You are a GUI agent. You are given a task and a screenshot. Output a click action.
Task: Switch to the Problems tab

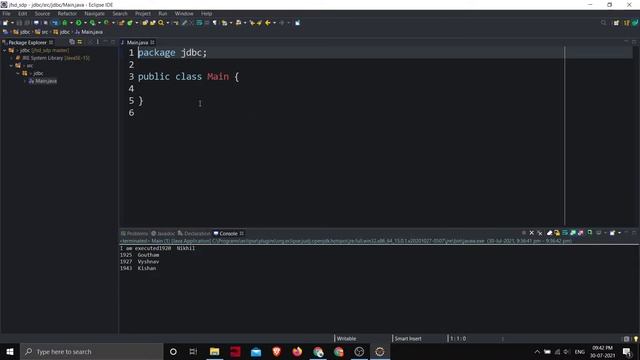pyautogui.click(x=134, y=233)
